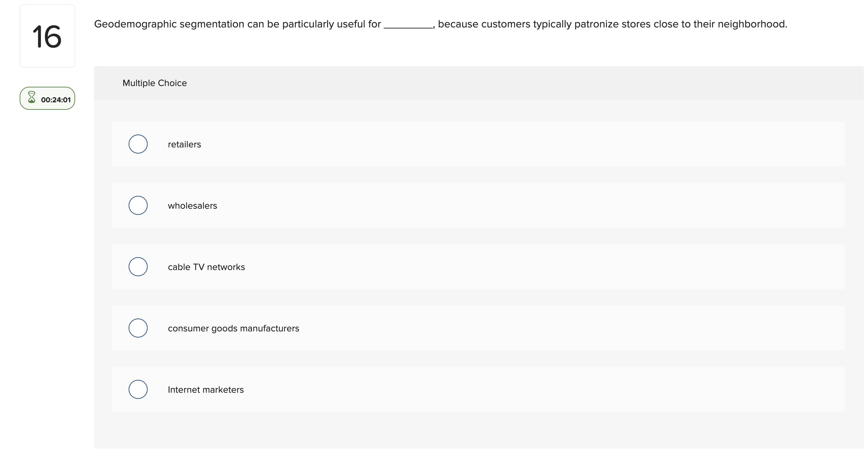
Task: Click empty area of Internet marketers row
Action: tap(508, 389)
